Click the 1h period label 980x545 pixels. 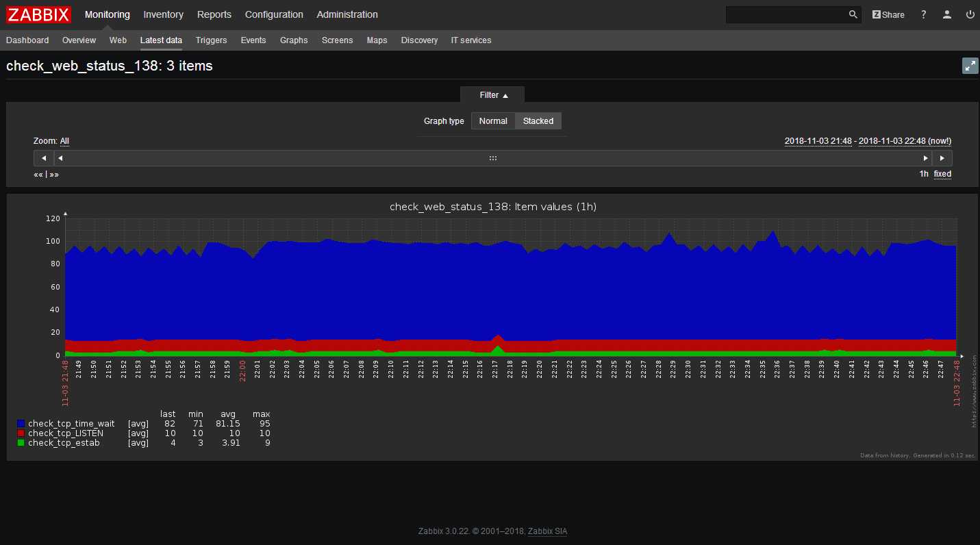924,174
